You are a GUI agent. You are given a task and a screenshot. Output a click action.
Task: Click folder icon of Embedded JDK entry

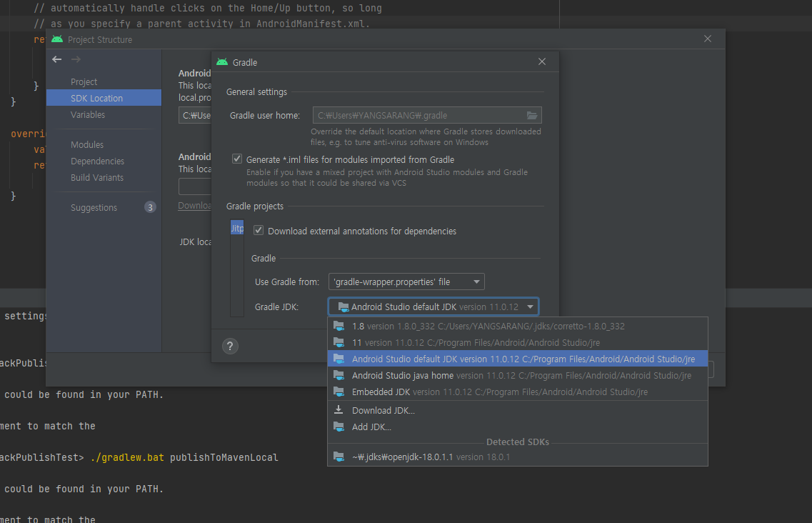(x=339, y=392)
